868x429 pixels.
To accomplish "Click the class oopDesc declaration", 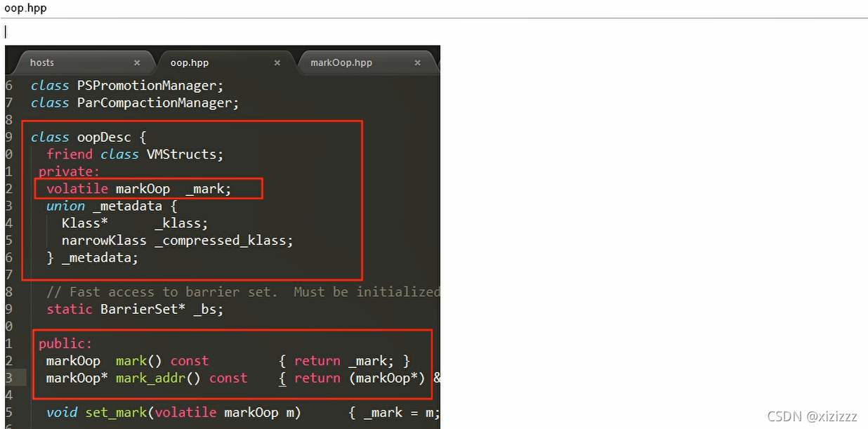I will pos(88,137).
